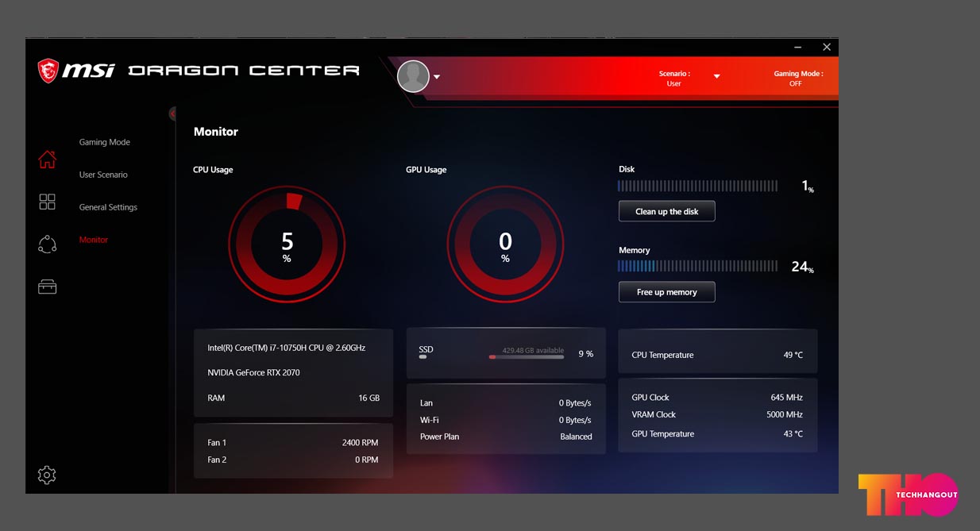The image size is (980, 531).
Task: Open settings gear icon at bottom left
Action: (x=47, y=475)
